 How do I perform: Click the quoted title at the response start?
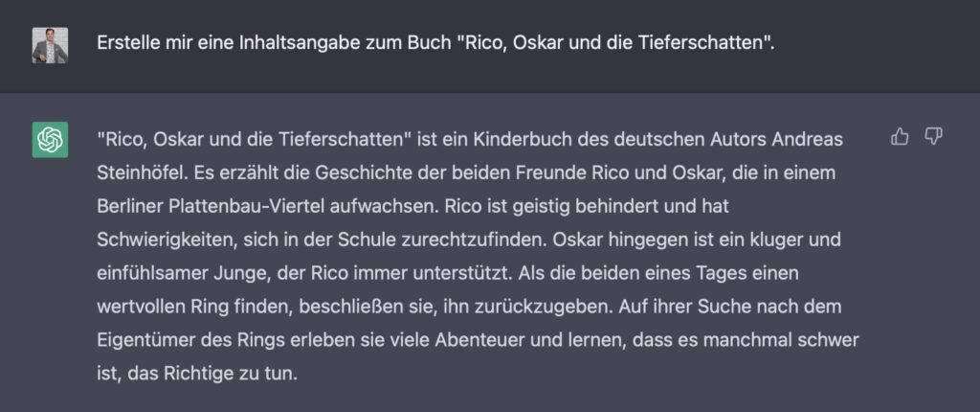click(x=256, y=139)
